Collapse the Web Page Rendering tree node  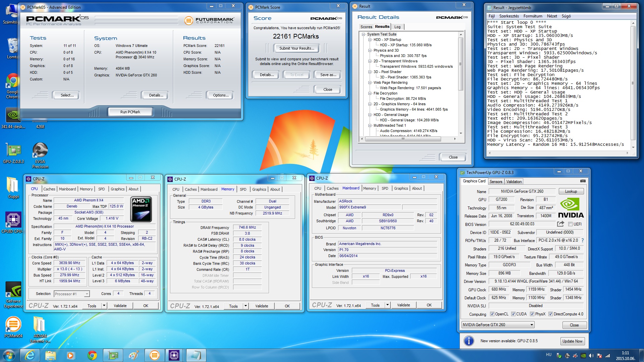tap(370, 82)
